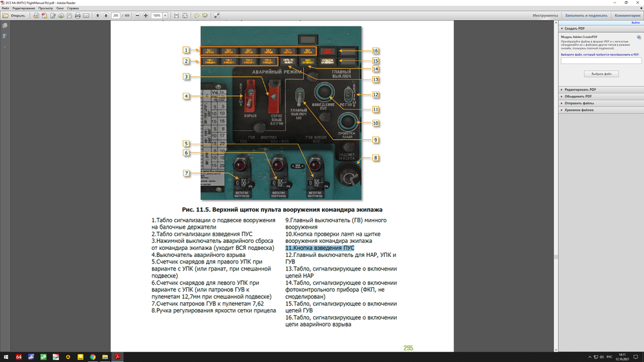Click text '2.Табло сигнализации взведения ПУС'
Image resolution: width=644 pixels, height=362 pixels.
coord(202,234)
